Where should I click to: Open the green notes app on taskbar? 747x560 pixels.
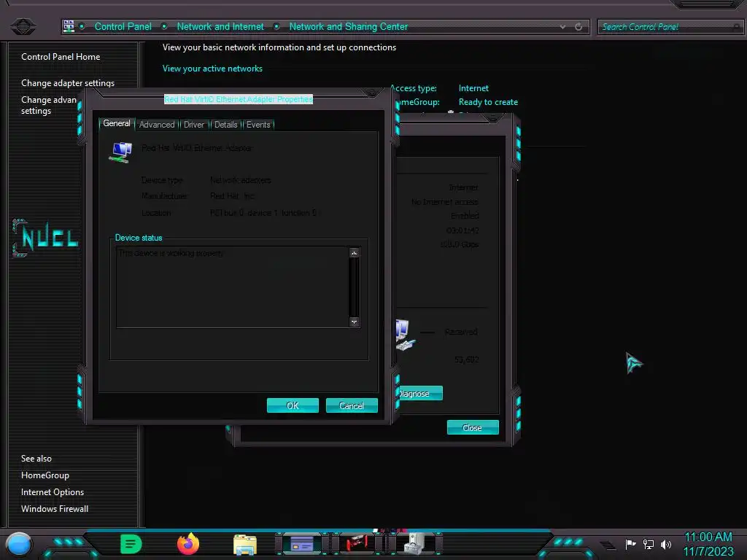(131, 544)
